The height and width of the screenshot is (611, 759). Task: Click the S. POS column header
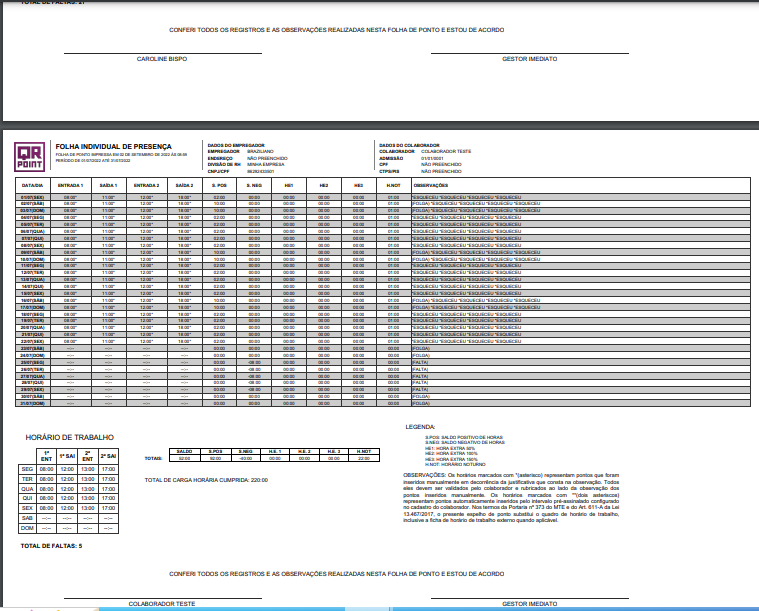click(219, 186)
